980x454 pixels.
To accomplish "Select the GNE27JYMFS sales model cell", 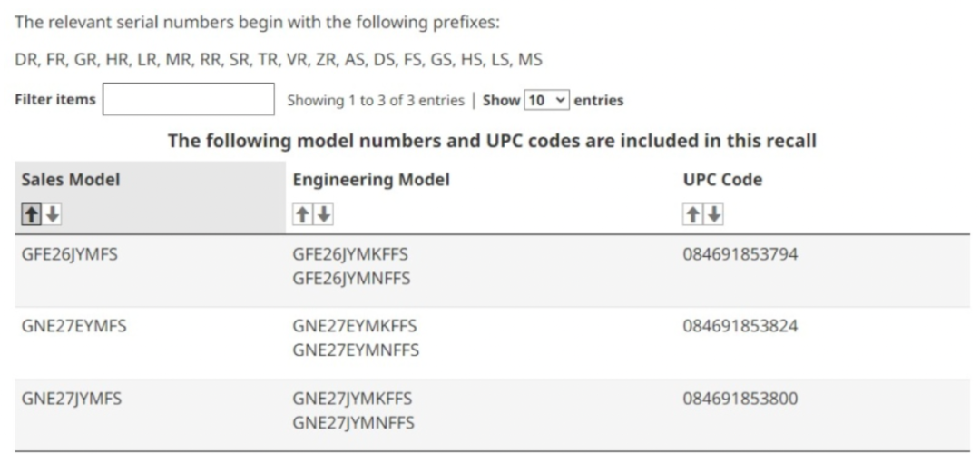I will tap(71, 399).
